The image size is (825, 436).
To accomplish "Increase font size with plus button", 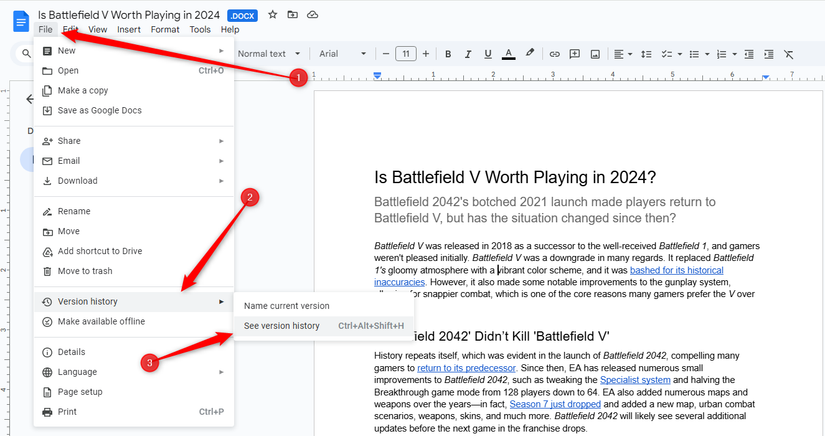I will pyautogui.click(x=426, y=54).
